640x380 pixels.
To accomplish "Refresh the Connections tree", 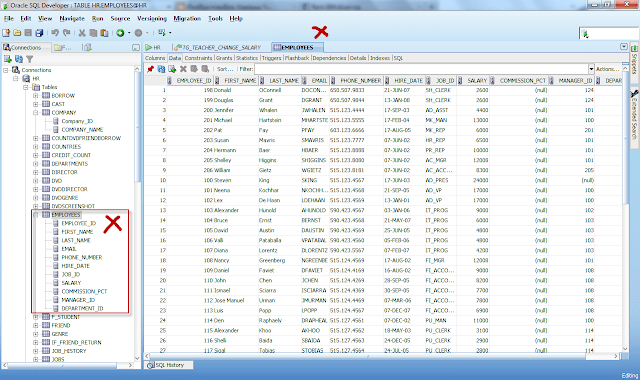I will click(x=19, y=59).
